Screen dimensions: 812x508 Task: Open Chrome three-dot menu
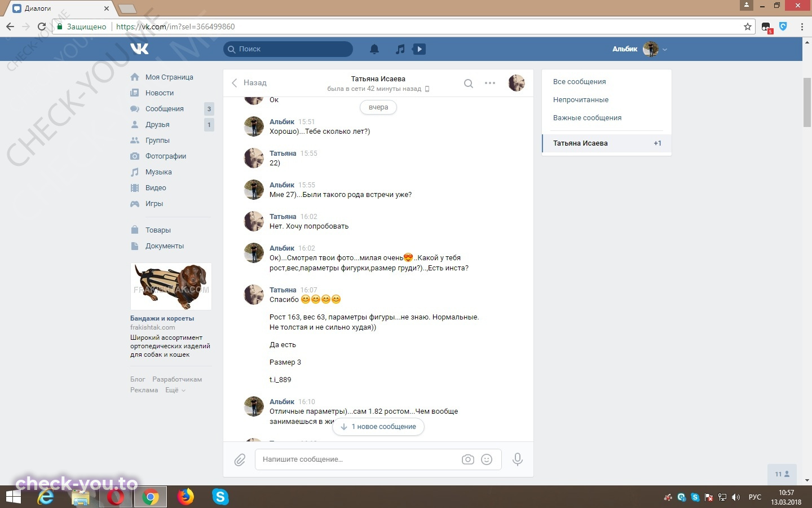pyautogui.click(x=802, y=27)
